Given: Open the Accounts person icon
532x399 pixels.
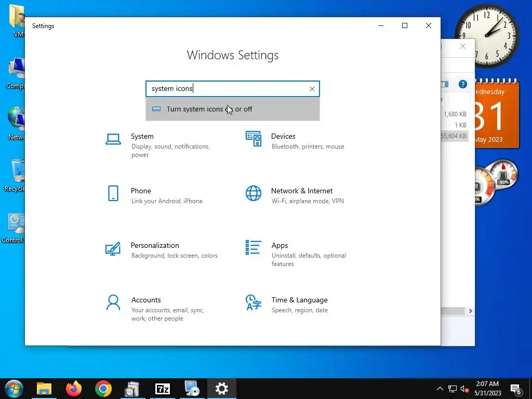Looking at the screenshot, I should 113,303.
